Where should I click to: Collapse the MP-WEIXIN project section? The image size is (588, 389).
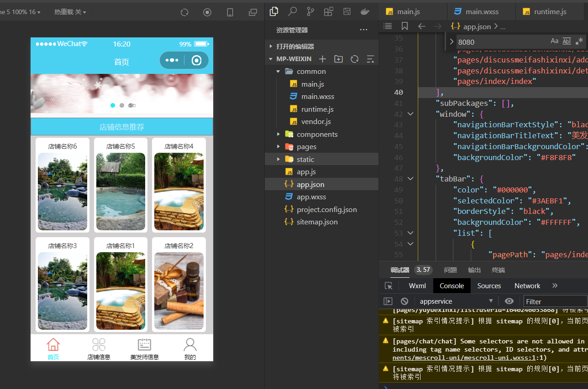271,59
